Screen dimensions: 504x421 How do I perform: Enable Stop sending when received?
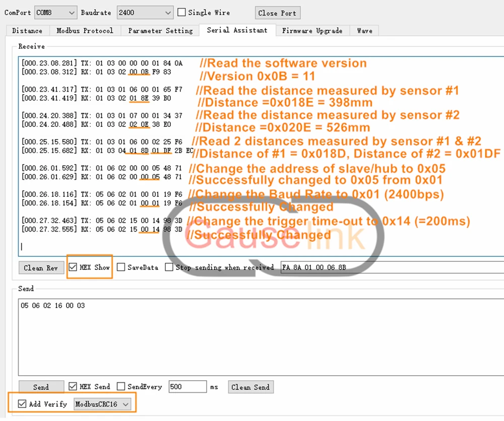(169, 267)
